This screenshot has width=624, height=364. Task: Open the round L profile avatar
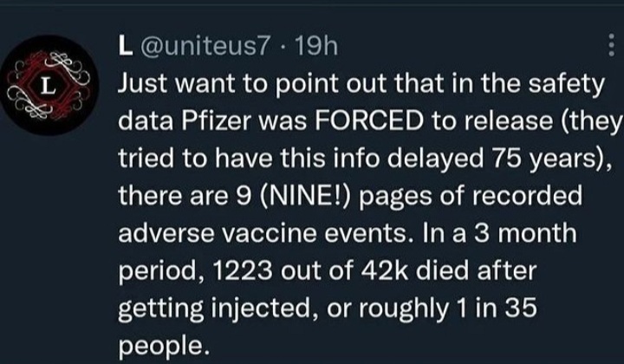tap(49, 85)
